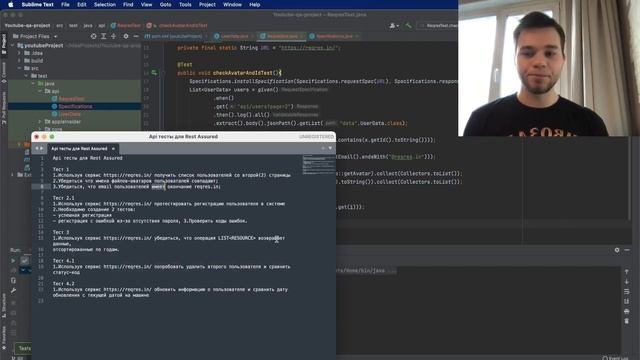Click line 'Тест 2.1' in Sublime editor

coord(63,198)
